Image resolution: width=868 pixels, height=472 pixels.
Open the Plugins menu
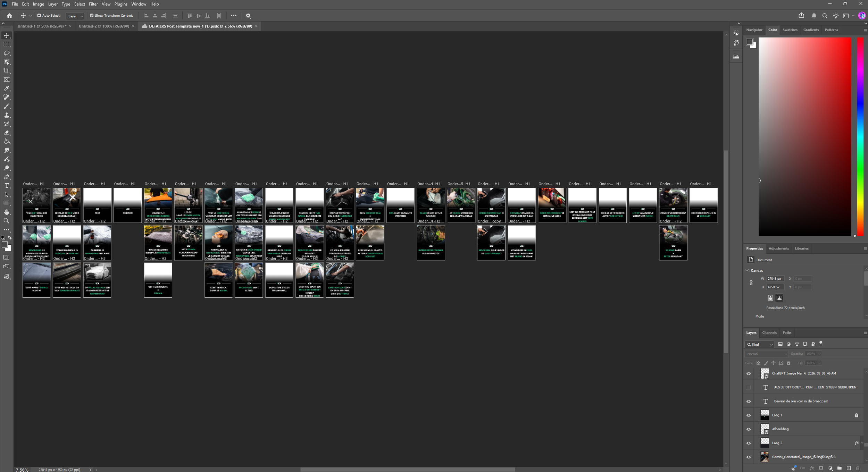[x=121, y=4]
